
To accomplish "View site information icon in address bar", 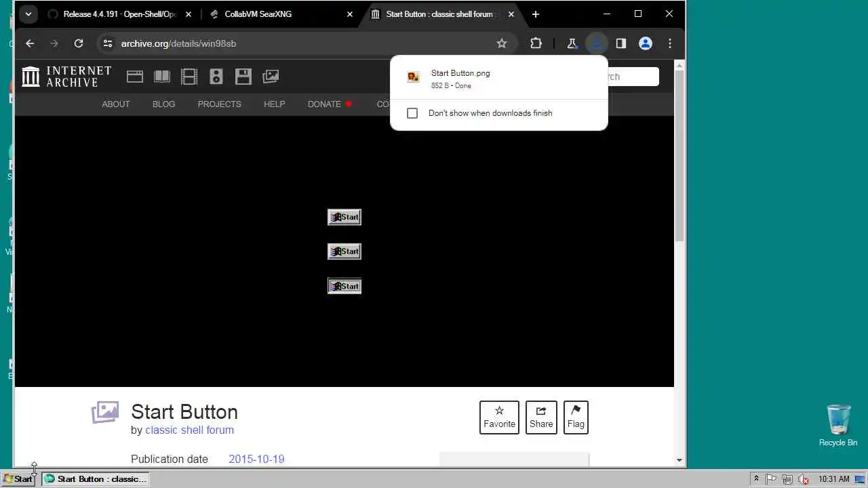I will click(107, 43).
